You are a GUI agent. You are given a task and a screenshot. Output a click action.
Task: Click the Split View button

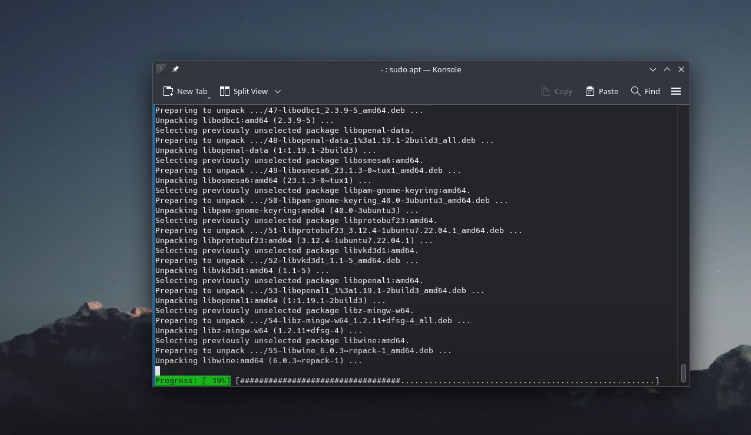pyautogui.click(x=244, y=91)
